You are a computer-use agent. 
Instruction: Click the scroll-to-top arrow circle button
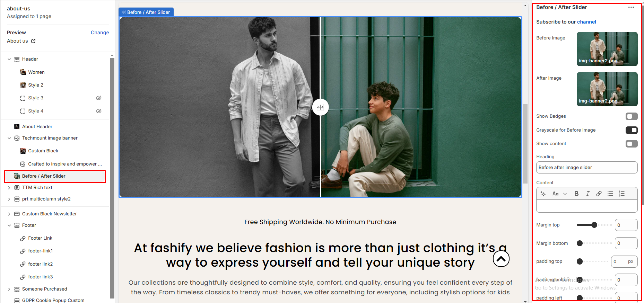(x=501, y=259)
